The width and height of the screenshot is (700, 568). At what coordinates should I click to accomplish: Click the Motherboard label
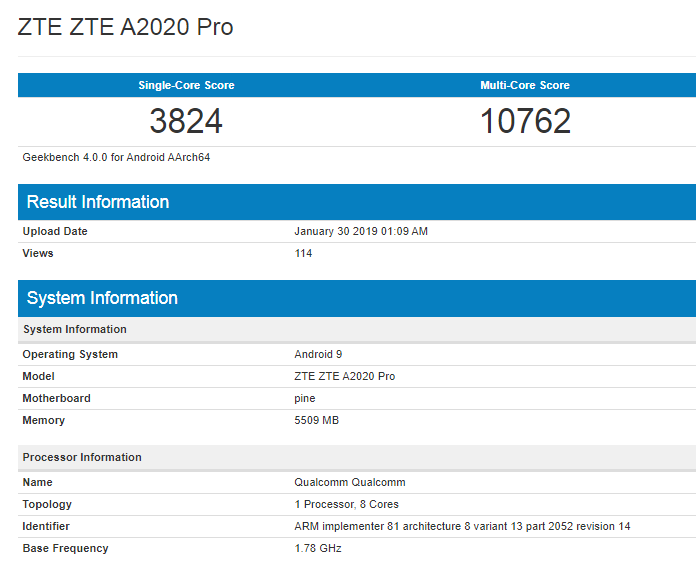point(56,398)
